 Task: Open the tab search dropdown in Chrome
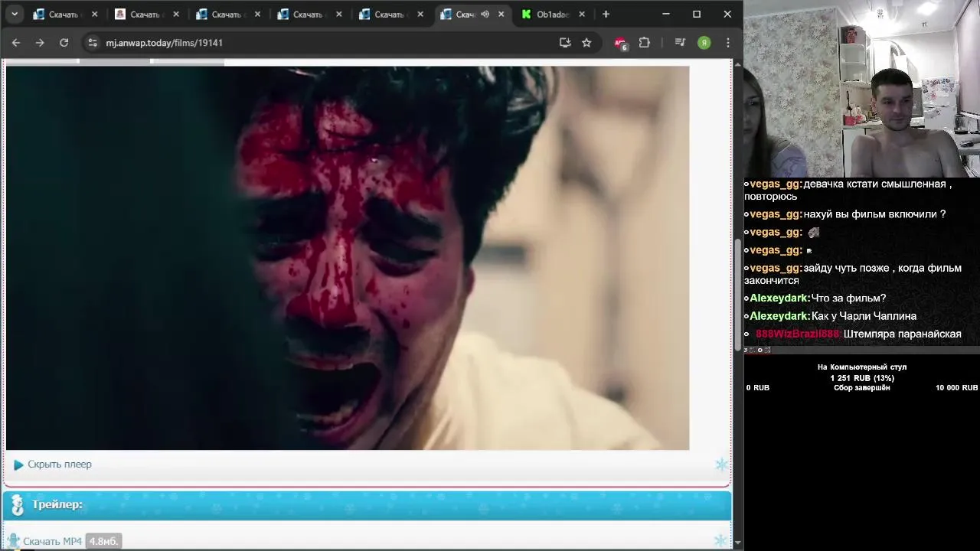pyautogui.click(x=15, y=14)
